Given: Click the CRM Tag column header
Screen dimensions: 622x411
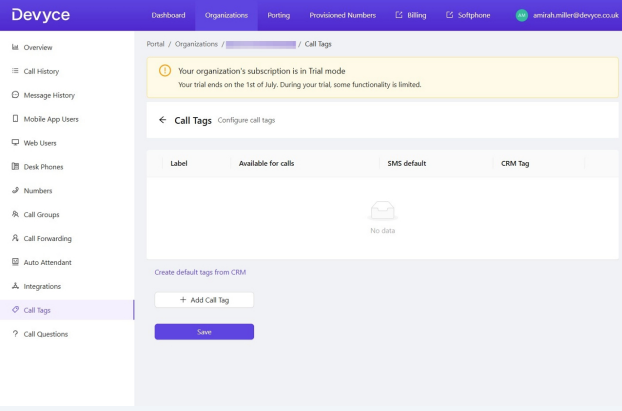Looking at the screenshot, I should click(515, 163).
